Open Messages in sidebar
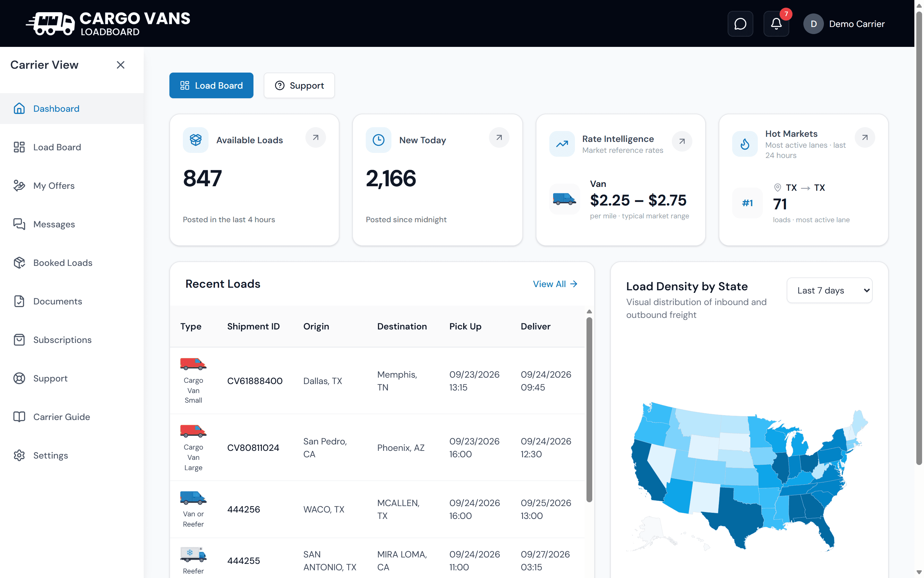Image resolution: width=924 pixels, height=578 pixels. pyautogui.click(x=72, y=224)
